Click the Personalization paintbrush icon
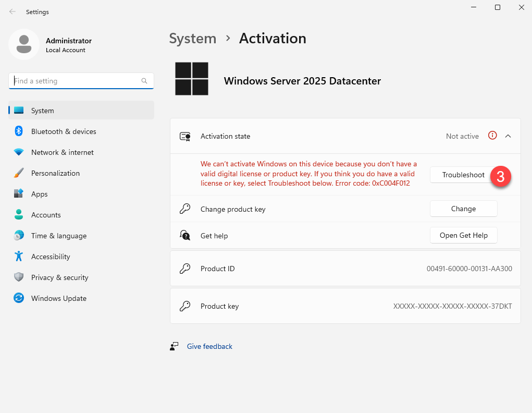 tap(19, 173)
